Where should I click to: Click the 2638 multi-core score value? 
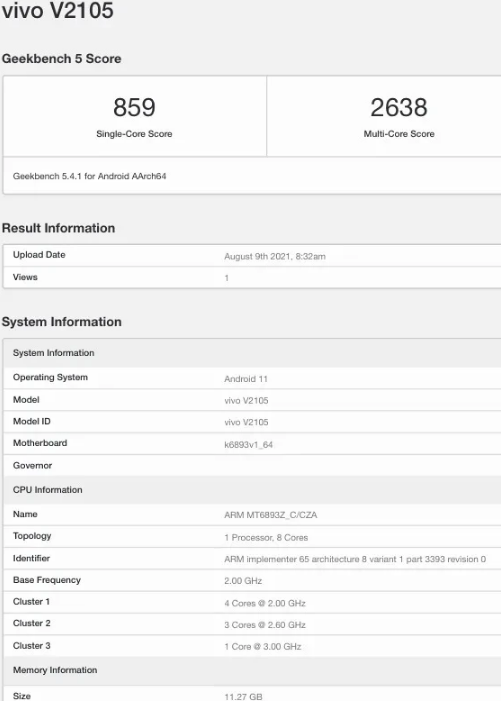(x=399, y=107)
